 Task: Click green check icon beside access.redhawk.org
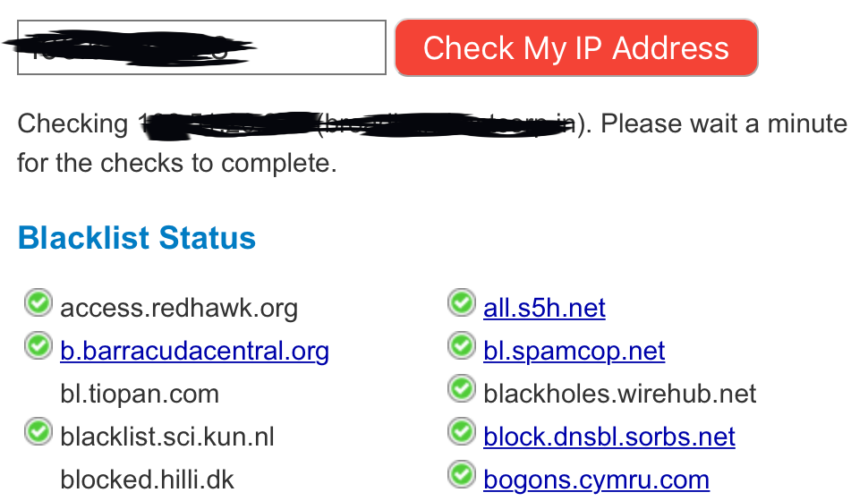(38, 302)
